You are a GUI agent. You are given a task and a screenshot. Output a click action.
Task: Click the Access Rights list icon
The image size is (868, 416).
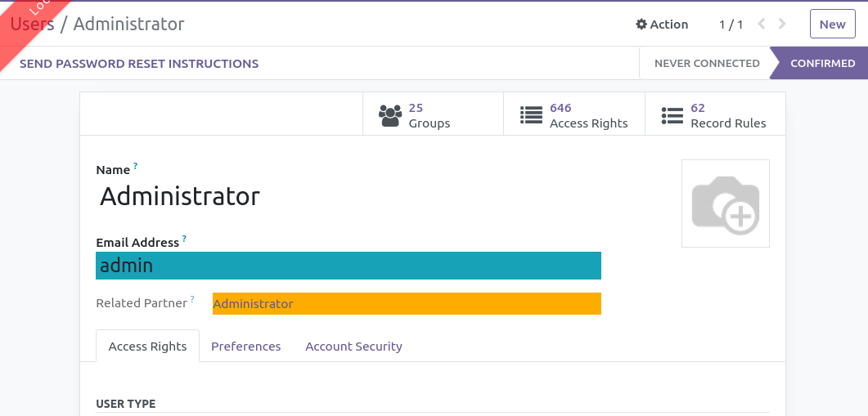click(x=531, y=115)
